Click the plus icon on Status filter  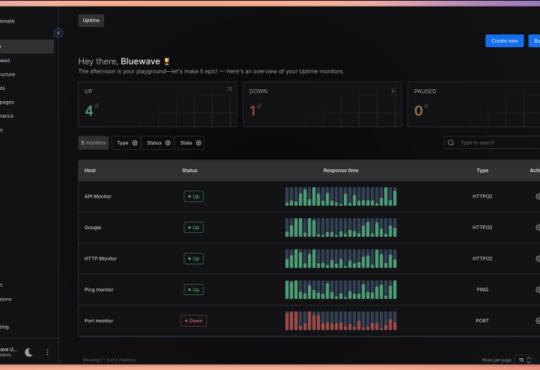168,143
